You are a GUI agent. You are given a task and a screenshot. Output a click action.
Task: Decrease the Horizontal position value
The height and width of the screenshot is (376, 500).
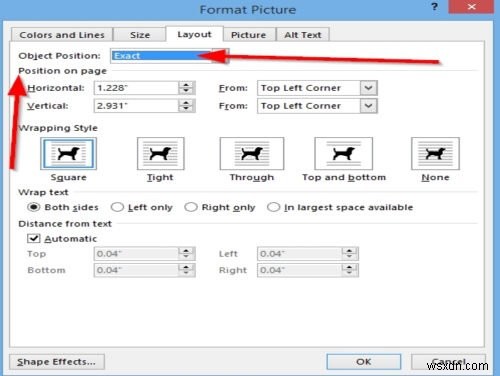pyautogui.click(x=186, y=91)
